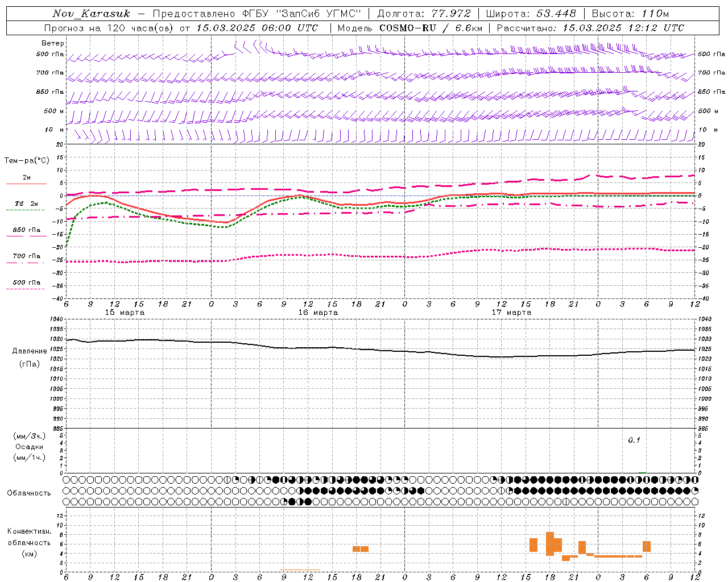Click the elevation text "Высота: 110м"
Image resolution: width=728 pixels, height=582 pixels.
tap(631, 14)
